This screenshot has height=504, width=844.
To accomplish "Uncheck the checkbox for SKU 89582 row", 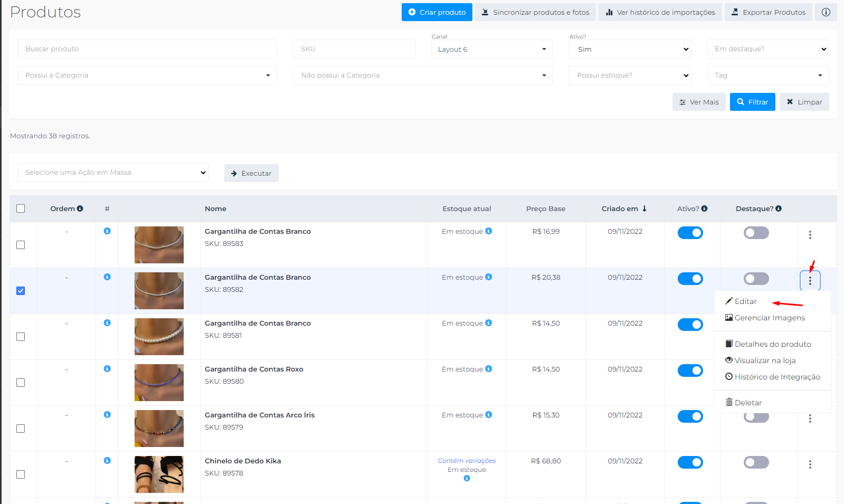I will (x=21, y=291).
